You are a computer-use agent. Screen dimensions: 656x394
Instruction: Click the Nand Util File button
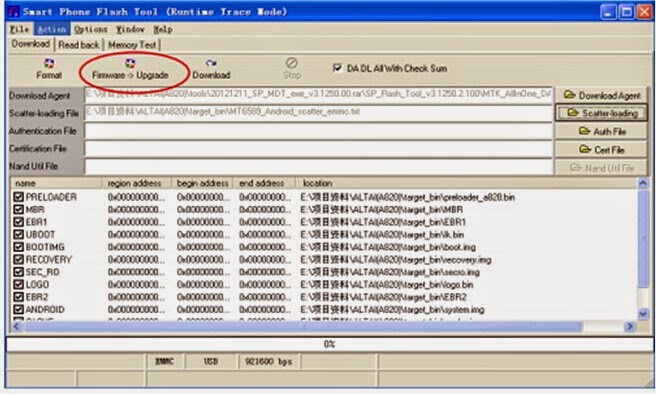tap(601, 168)
